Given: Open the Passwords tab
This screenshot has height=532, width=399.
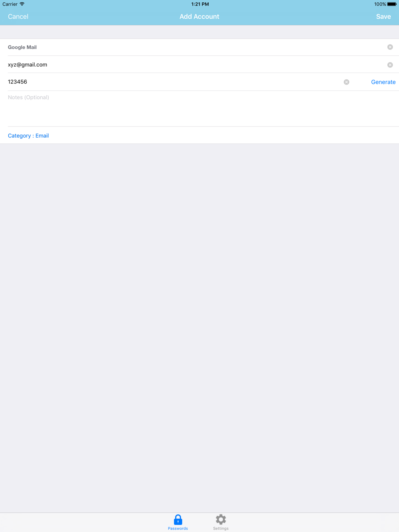Looking at the screenshot, I should click(x=178, y=522).
